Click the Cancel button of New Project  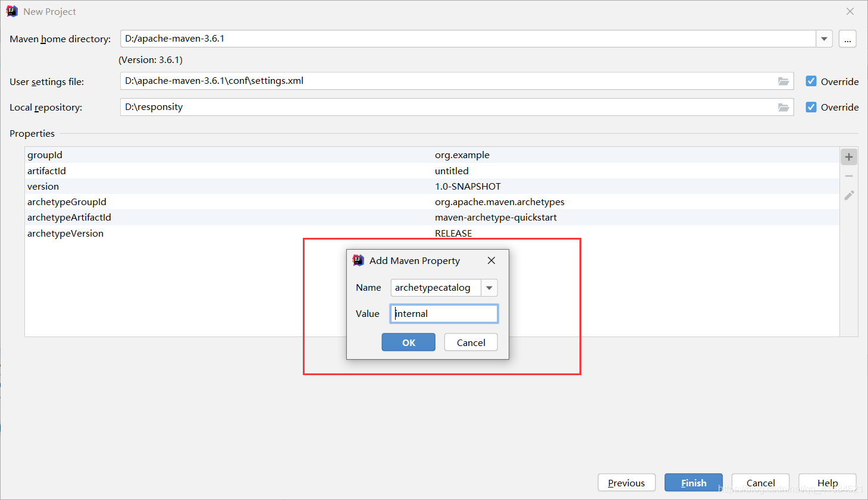point(760,483)
